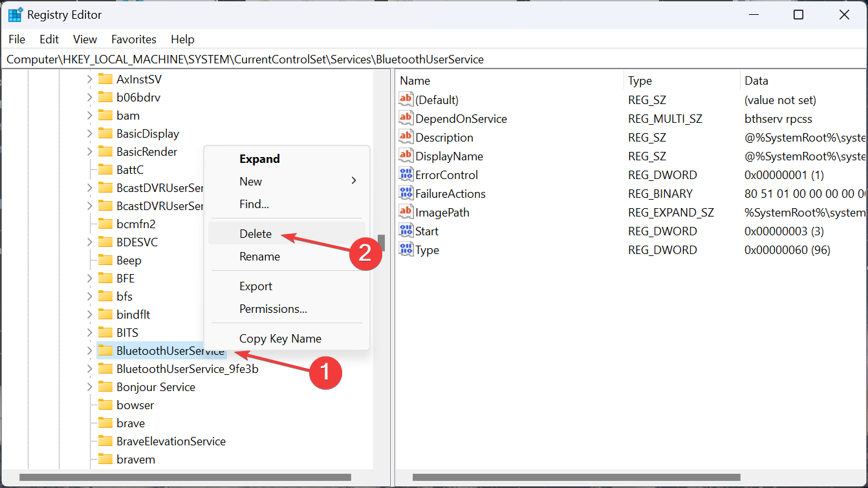Open the Help menu
This screenshot has width=868, height=488.
click(182, 39)
